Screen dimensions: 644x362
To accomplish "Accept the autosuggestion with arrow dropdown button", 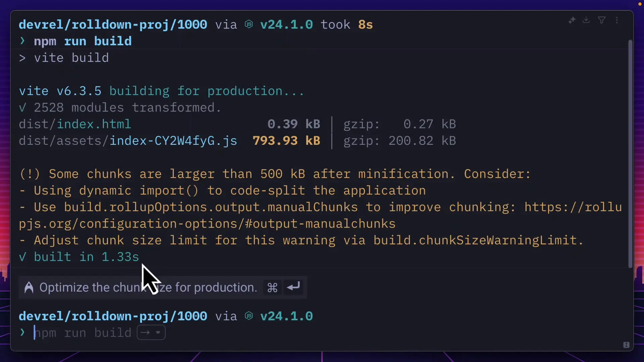I will pos(151,333).
